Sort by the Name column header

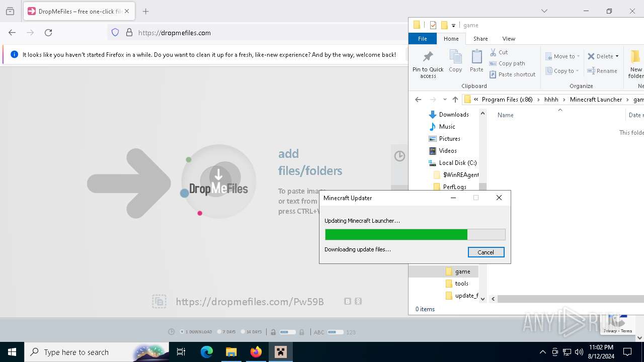[506, 115]
